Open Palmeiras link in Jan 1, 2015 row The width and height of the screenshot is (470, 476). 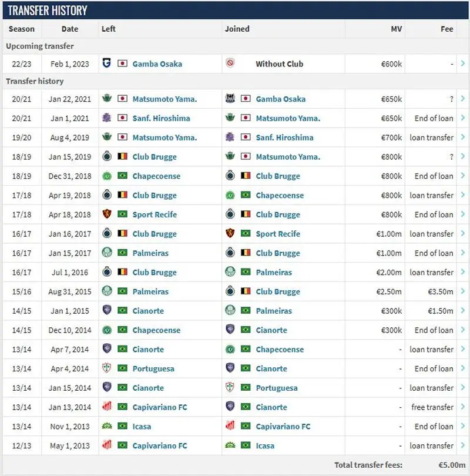click(274, 311)
